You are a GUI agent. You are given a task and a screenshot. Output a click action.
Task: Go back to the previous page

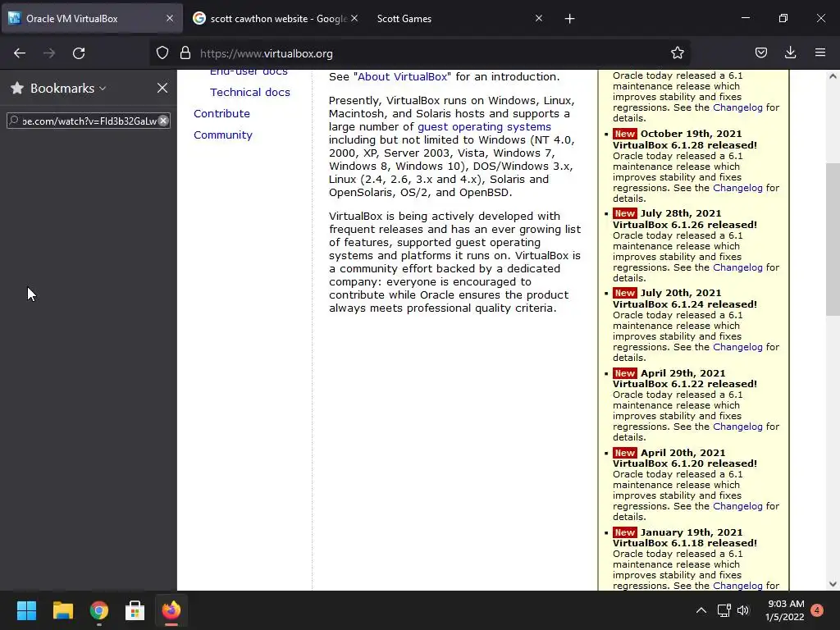click(x=20, y=53)
